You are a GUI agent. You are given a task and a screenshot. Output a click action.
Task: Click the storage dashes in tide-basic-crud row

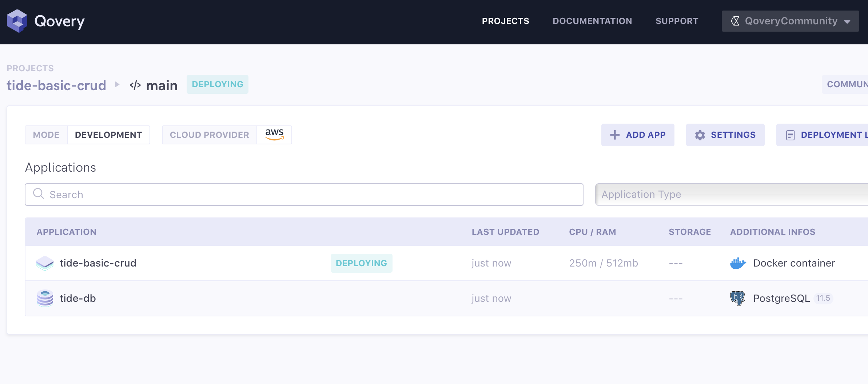click(676, 263)
